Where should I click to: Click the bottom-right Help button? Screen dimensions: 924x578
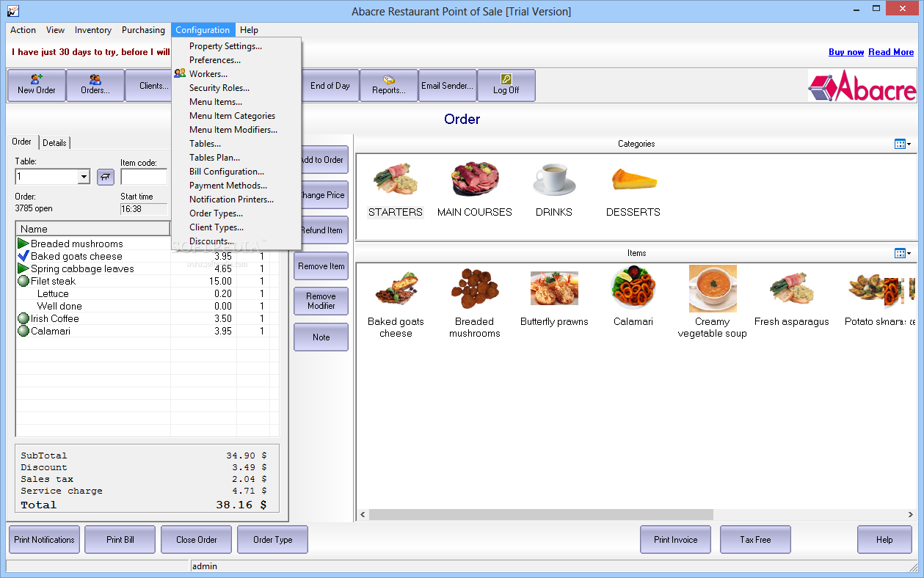pyautogui.click(x=884, y=540)
